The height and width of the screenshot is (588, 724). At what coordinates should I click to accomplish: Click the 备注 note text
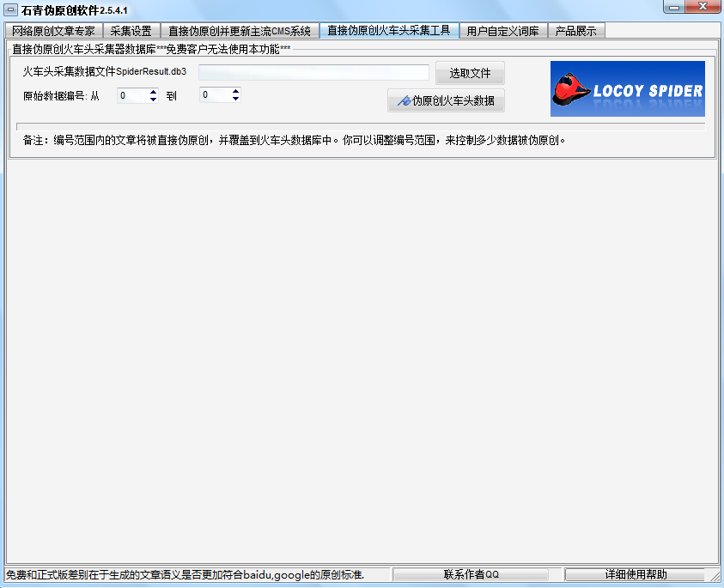[294, 140]
